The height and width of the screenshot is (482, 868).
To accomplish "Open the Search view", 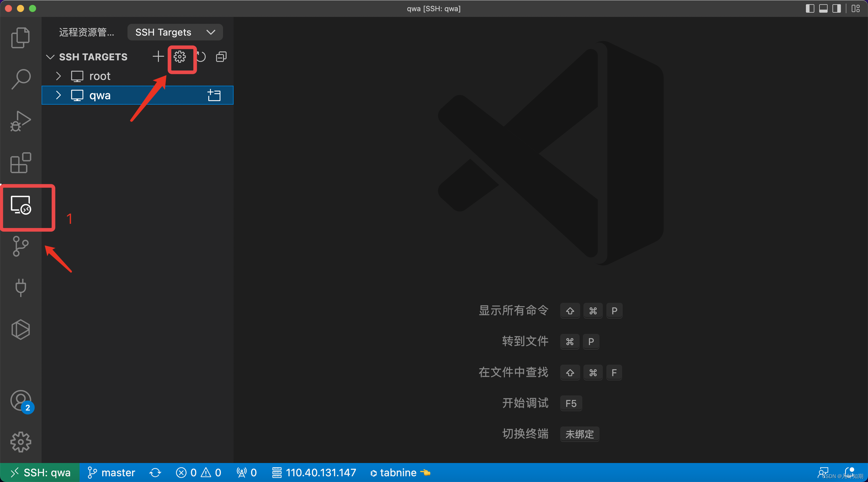I will [x=20, y=79].
